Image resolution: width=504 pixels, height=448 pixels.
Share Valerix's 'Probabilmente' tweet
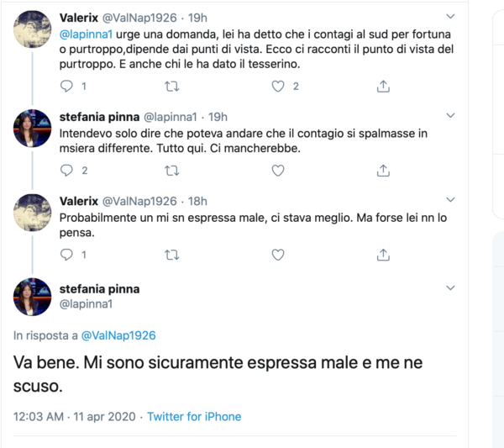pyautogui.click(x=383, y=255)
